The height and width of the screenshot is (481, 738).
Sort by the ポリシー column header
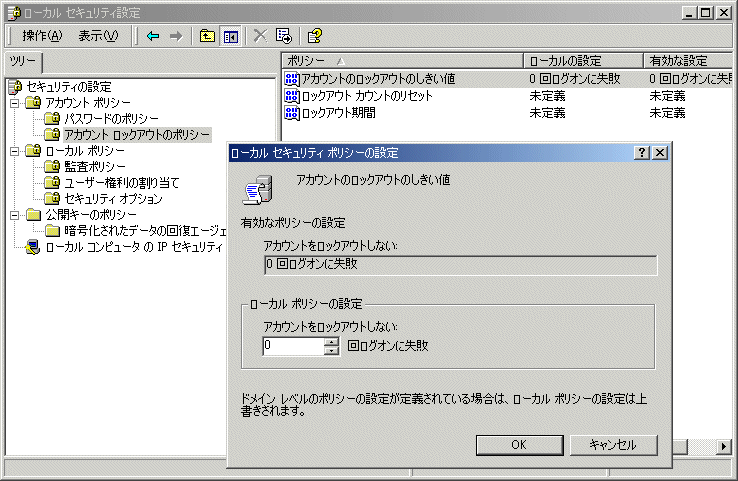(x=402, y=61)
